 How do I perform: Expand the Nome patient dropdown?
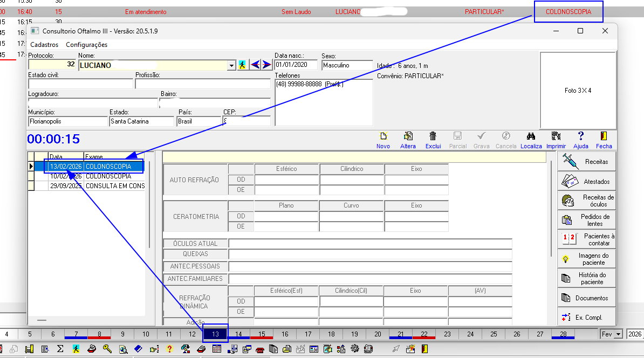coord(232,65)
